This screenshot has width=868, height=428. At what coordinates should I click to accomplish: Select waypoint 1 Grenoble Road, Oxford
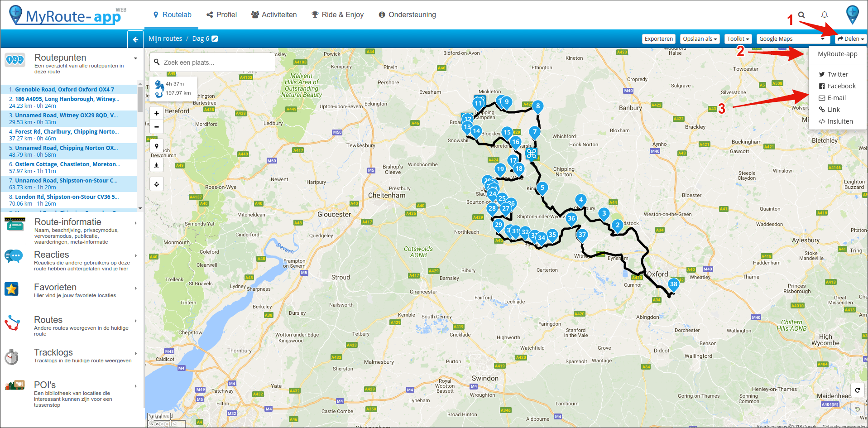coord(69,89)
